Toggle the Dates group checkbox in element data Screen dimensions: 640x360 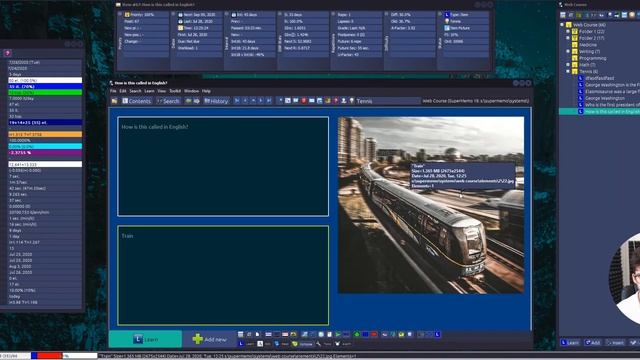tap(173, 14)
